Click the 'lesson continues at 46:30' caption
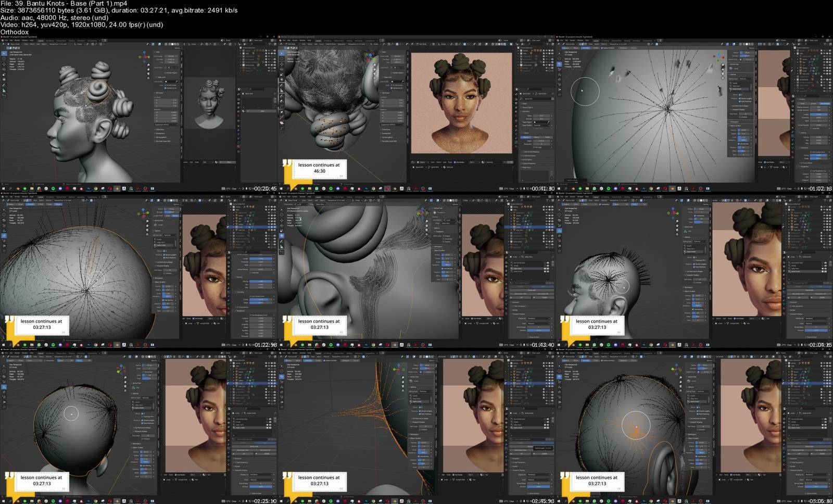Viewport: 833px width, 504px height. pos(319,168)
